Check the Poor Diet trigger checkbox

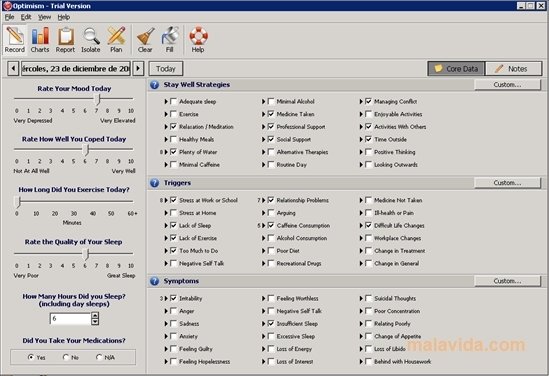click(271, 251)
